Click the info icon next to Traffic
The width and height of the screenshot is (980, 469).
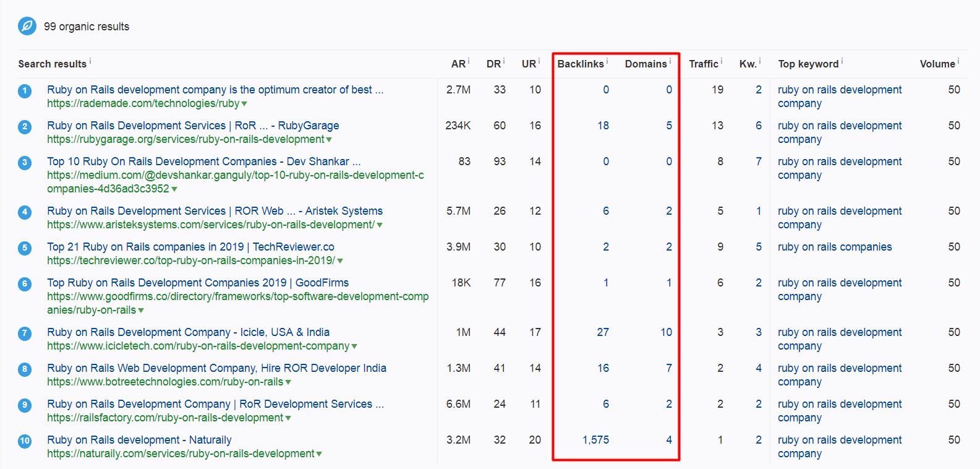[722, 61]
